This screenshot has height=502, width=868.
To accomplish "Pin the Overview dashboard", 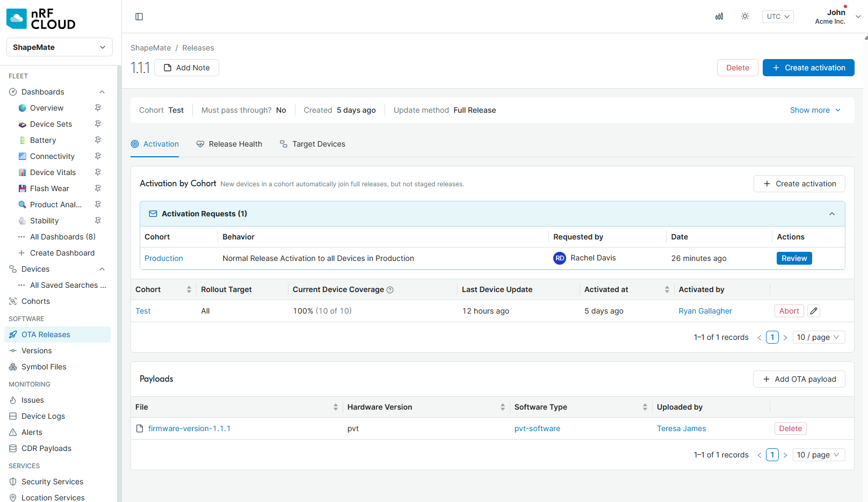I will click(98, 108).
